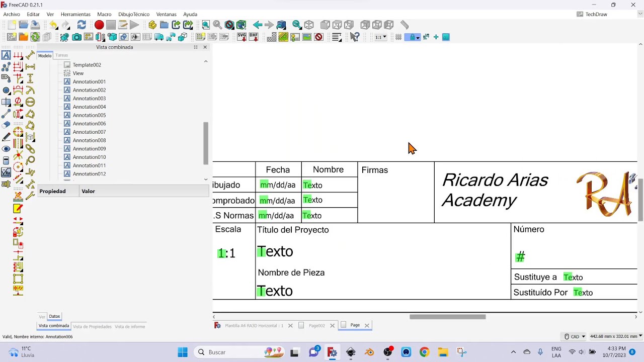The width and height of the screenshot is (644, 362).
Task: Click the What's This help cursor icon
Action: point(355,37)
